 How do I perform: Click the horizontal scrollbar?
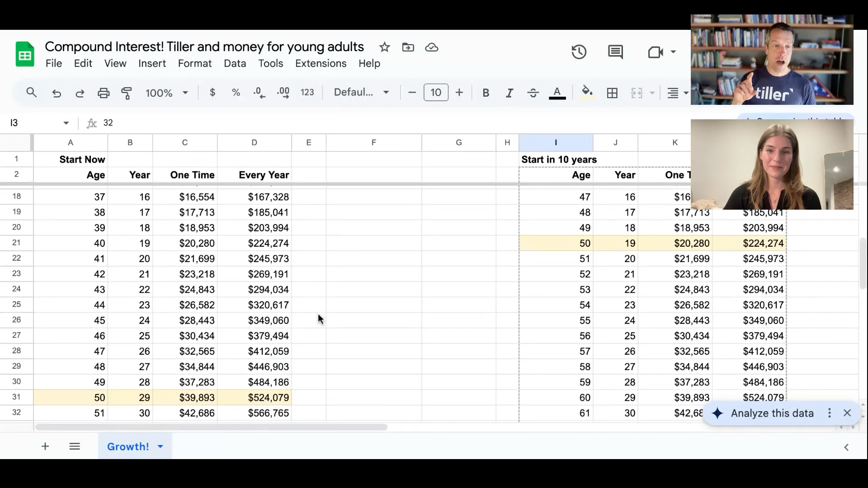click(x=211, y=427)
